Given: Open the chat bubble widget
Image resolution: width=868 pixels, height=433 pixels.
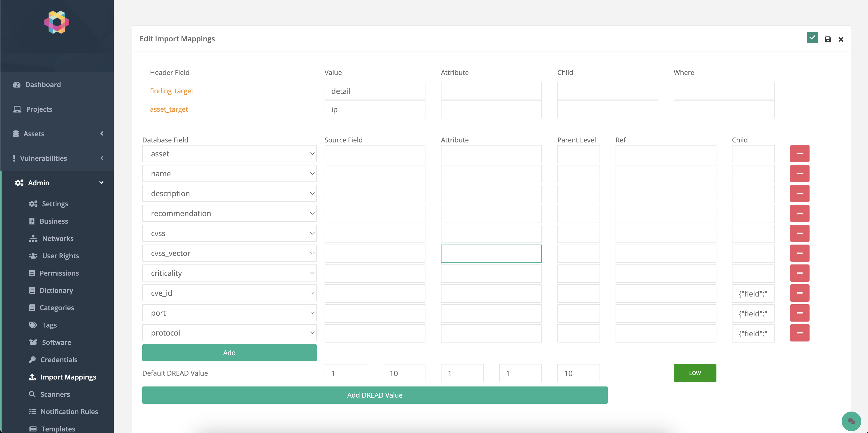Looking at the screenshot, I should pos(851,421).
